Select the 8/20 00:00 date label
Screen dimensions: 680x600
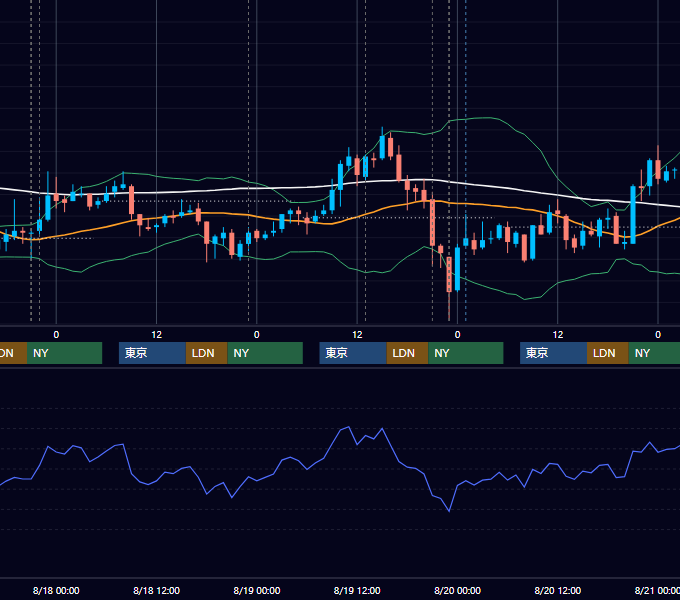[457, 590]
